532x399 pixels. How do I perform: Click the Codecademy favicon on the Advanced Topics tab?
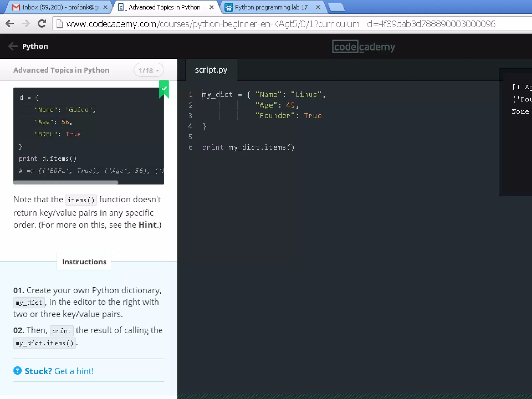pyautogui.click(x=121, y=7)
